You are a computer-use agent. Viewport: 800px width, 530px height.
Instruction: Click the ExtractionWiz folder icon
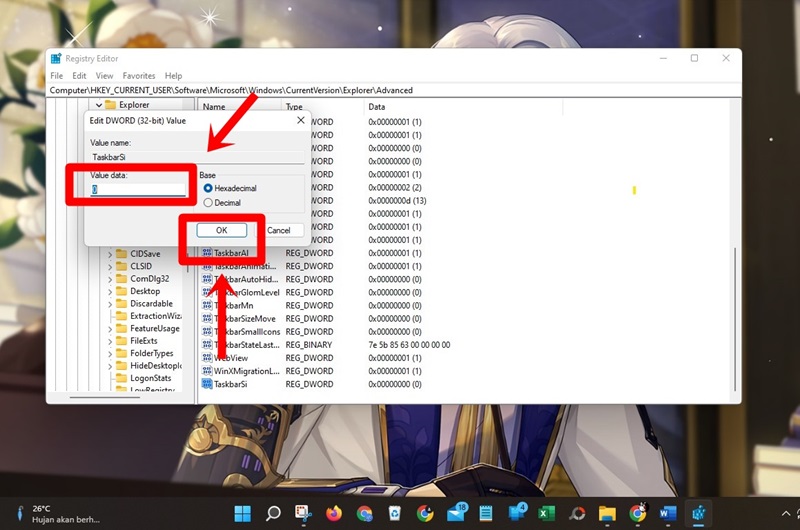point(121,316)
